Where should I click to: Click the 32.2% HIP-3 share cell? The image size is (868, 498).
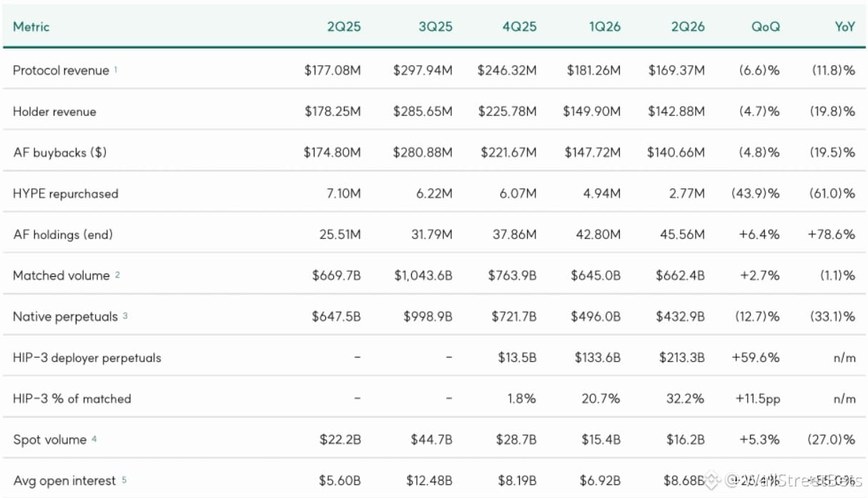685,399
